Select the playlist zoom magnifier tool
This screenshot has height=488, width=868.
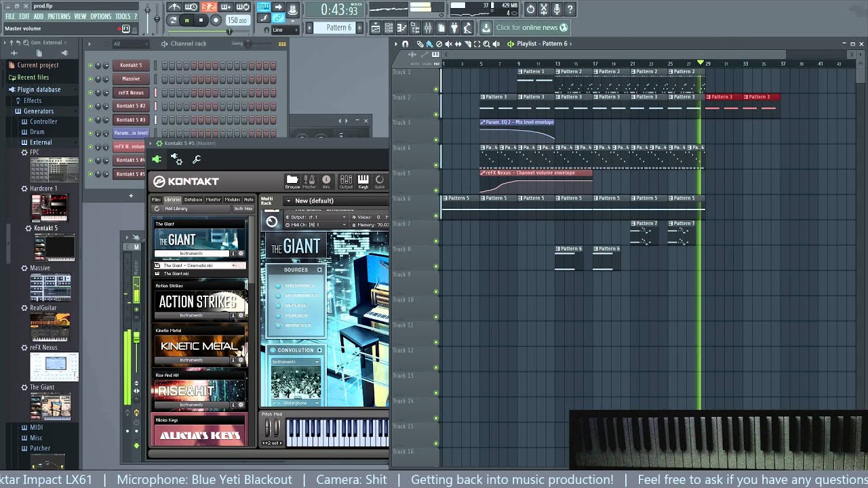[x=486, y=43]
